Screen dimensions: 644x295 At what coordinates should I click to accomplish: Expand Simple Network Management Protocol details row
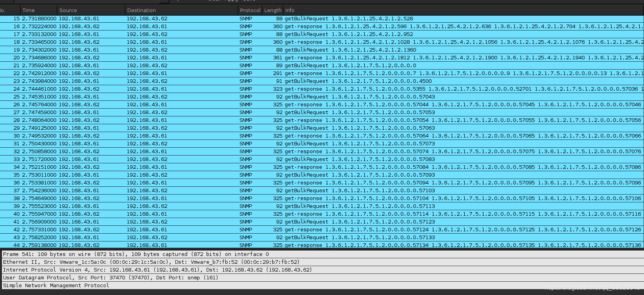pyautogui.click(x=322, y=286)
